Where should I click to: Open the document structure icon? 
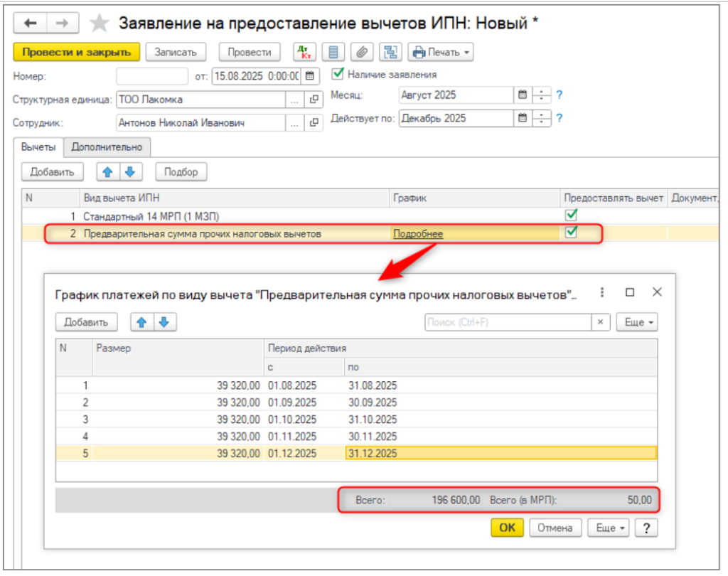390,52
